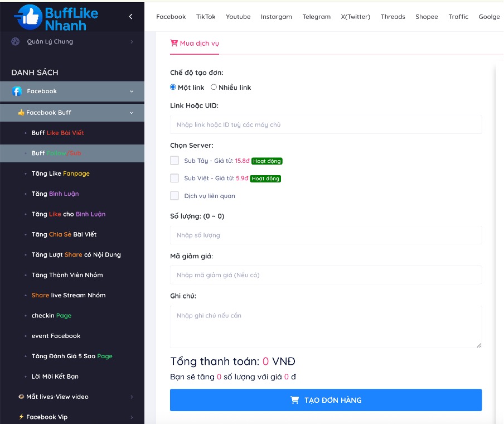Viewport: 504px width, 424px height.
Task: Open the Instargam top navigation tab
Action: coord(277,17)
